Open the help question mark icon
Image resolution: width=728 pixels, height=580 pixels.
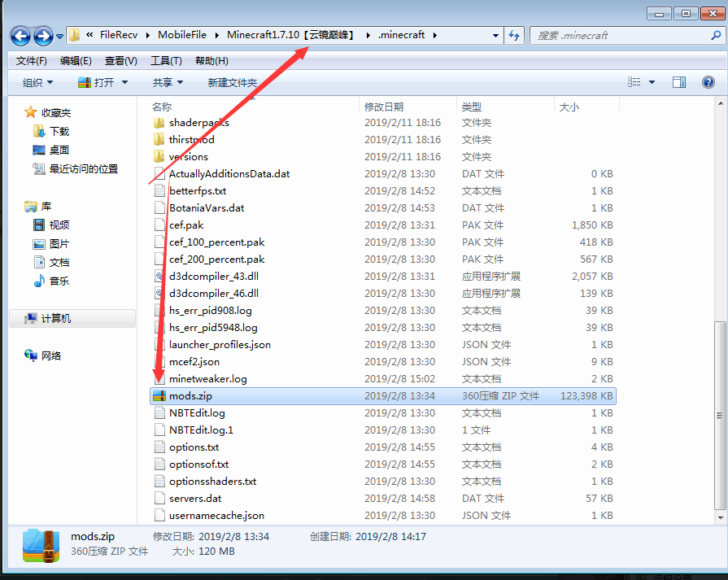pos(708,82)
